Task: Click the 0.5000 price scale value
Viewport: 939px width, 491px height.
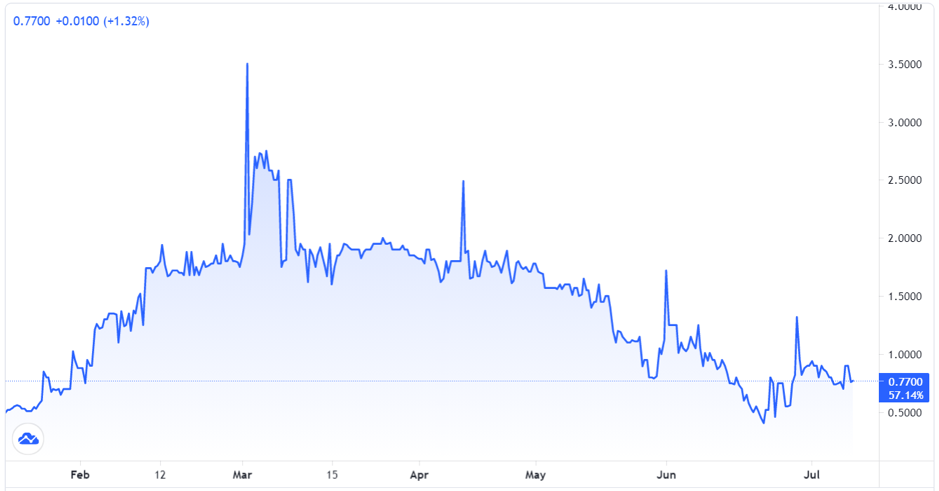Action: tap(904, 413)
